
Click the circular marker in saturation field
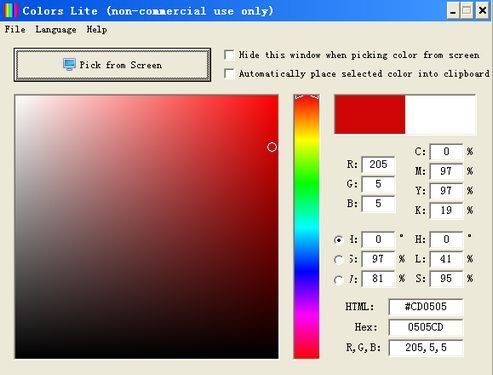pyautogui.click(x=272, y=147)
